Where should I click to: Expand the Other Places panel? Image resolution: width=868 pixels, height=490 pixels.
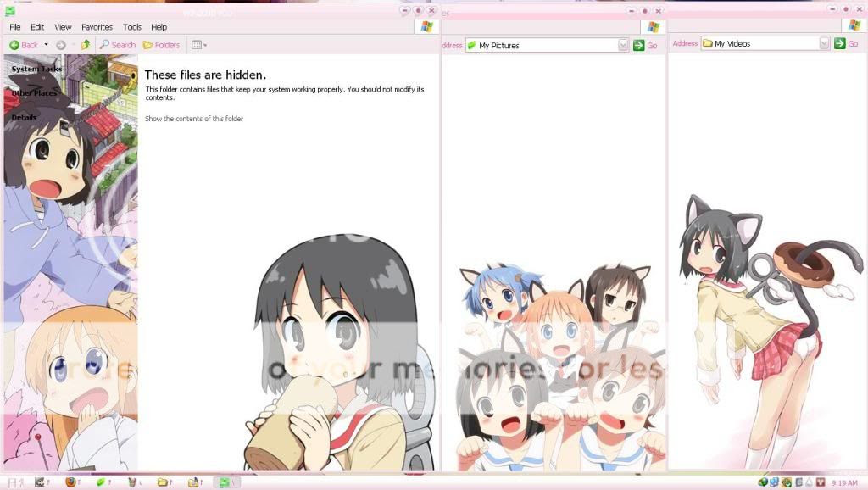(x=34, y=93)
